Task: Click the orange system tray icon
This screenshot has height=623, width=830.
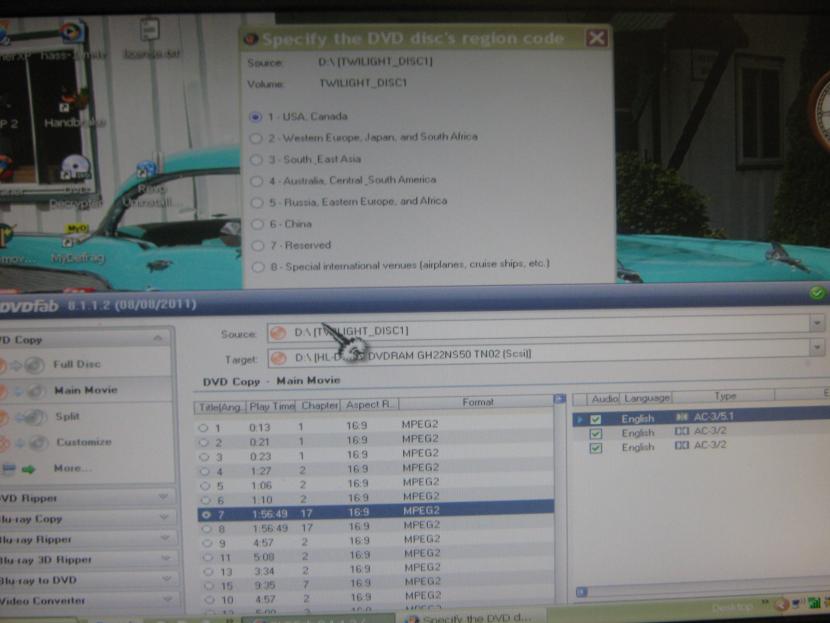Action: [x=782, y=604]
